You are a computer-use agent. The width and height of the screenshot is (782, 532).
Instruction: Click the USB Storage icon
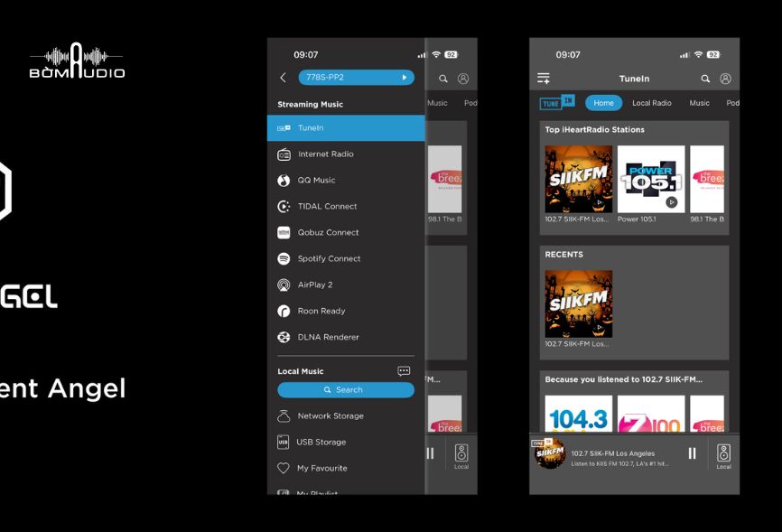coord(283,443)
